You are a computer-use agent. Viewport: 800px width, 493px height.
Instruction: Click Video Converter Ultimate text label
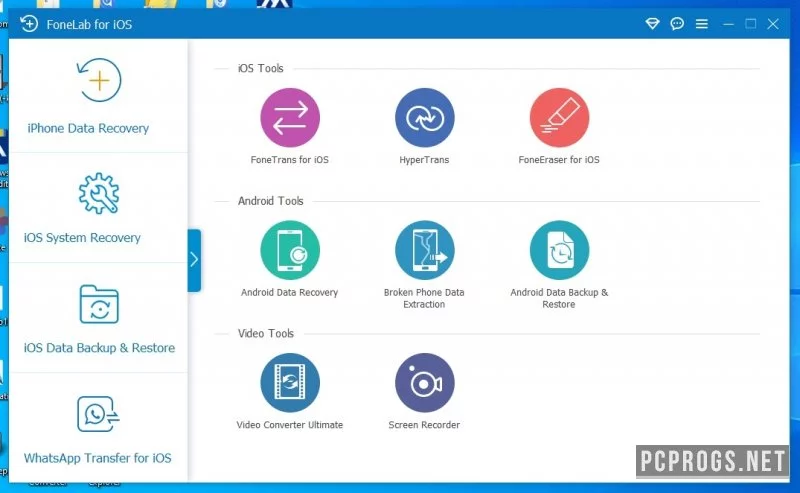(289, 425)
